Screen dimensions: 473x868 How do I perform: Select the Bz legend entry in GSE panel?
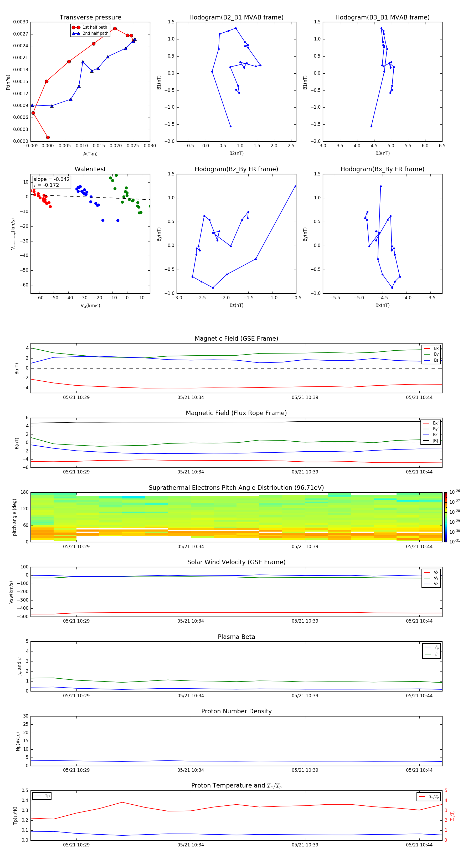click(x=431, y=360)
